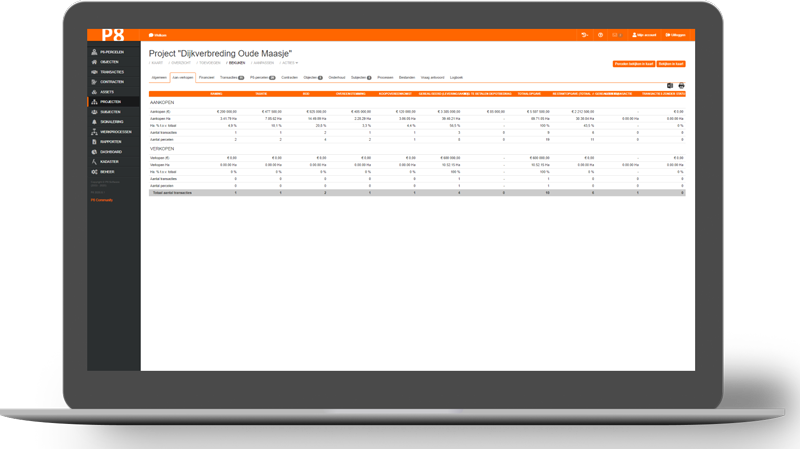This screenshot has height=449, width=800.
Task: Switch to the Transacties tab
Action: click(232, 78)
